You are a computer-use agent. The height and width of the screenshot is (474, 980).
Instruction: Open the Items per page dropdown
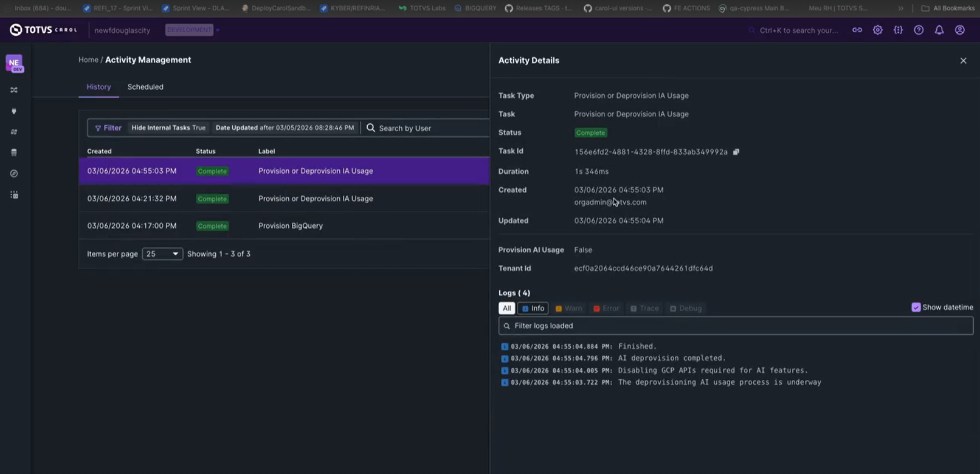(162, 254)
